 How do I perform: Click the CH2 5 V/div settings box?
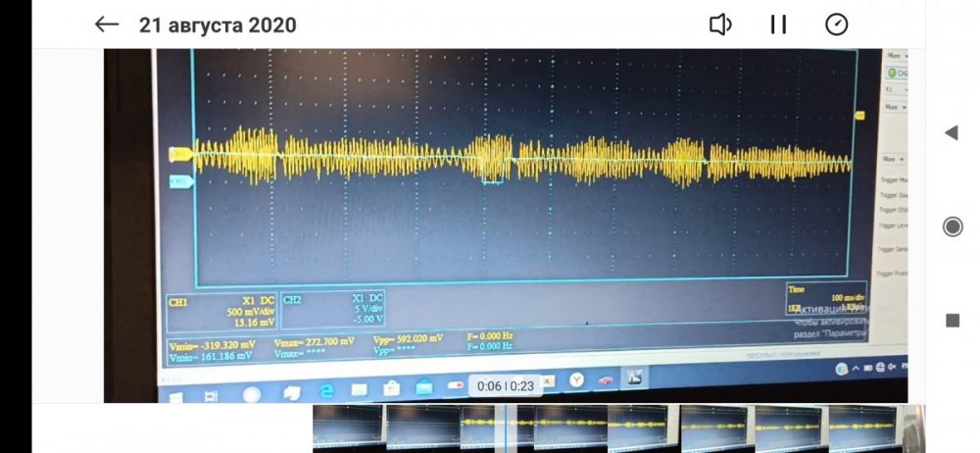pos(332,310)
